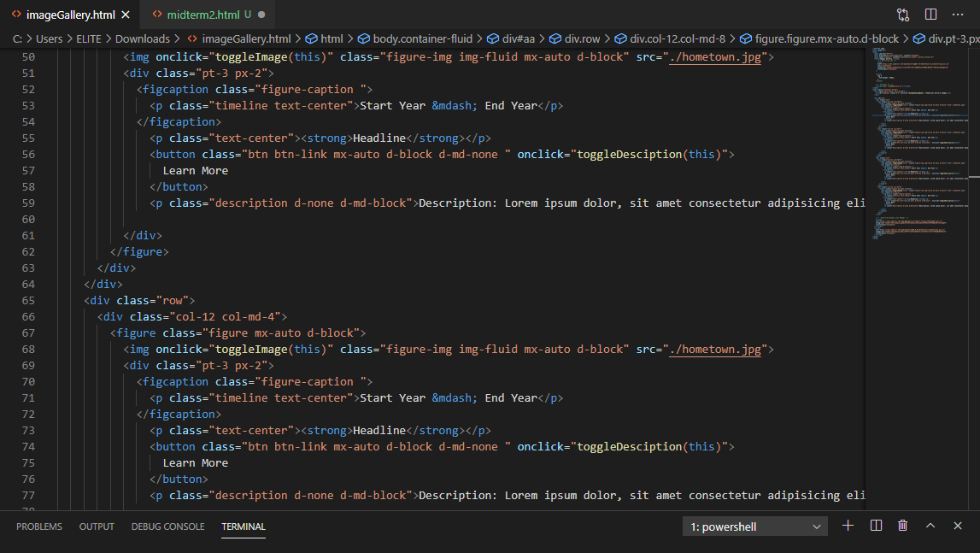The height and width of the screenshot is (553, 980).
Task: Split the terminal pane
Action: 876,526
